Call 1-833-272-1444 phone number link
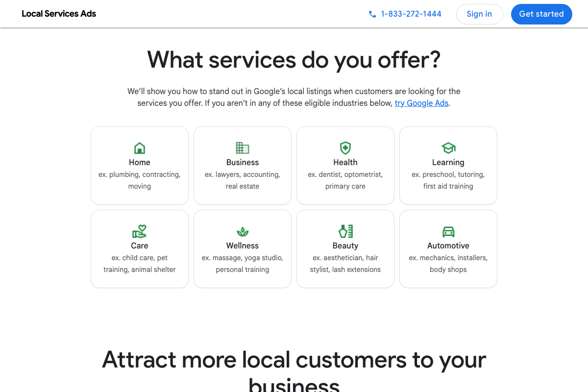Screen dimensions: 588x392 411,14
